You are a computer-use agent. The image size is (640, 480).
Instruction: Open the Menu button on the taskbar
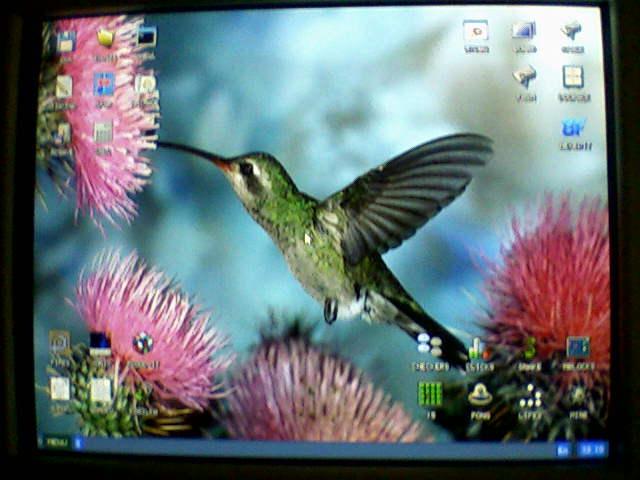55,442
